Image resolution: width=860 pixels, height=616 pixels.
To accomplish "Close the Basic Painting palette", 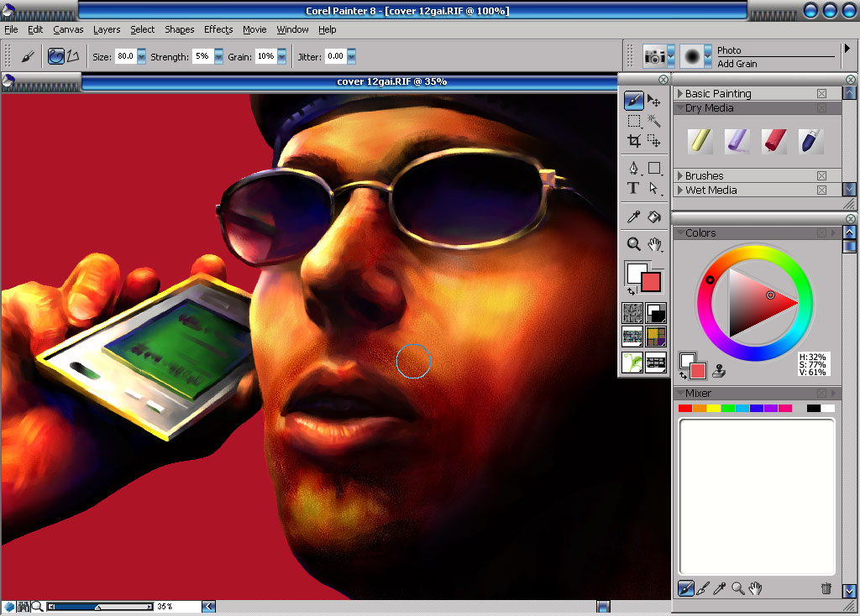I will pos(821,94).
